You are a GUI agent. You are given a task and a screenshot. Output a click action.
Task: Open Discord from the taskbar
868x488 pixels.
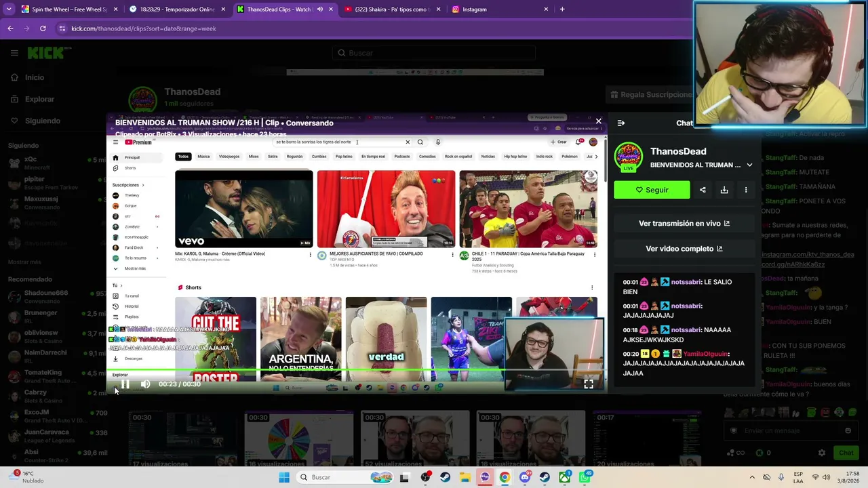[525, 477]
